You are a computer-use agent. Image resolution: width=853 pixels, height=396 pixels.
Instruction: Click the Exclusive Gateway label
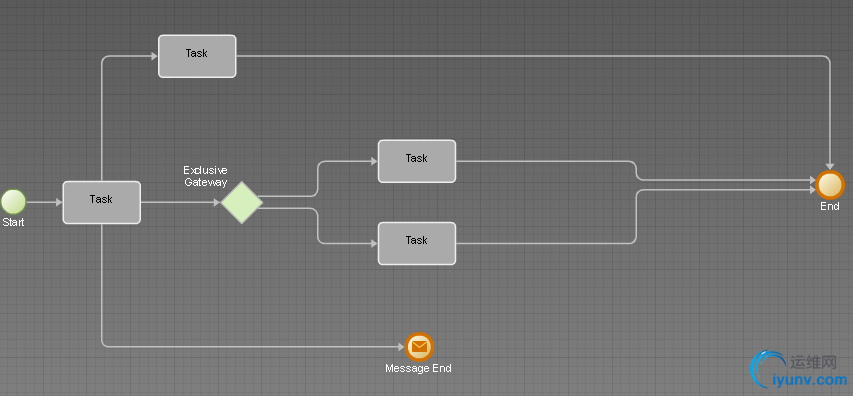click(x=206, y=176)
